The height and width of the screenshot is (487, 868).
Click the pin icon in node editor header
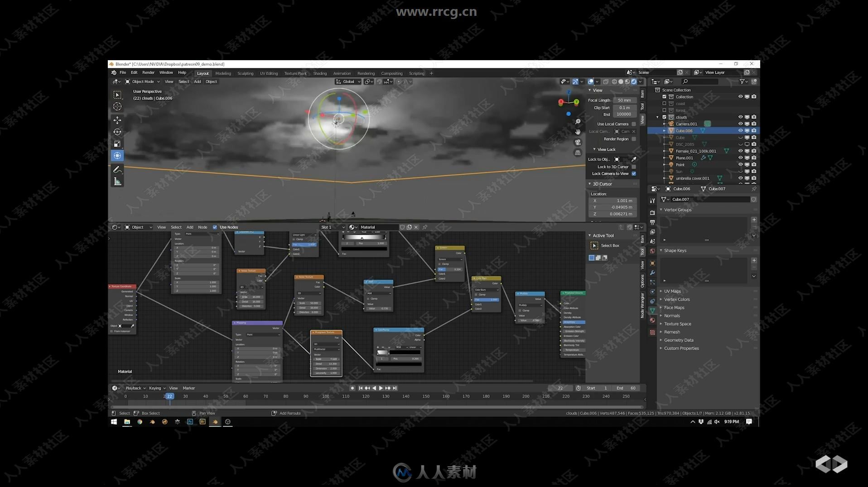point(425,227)
